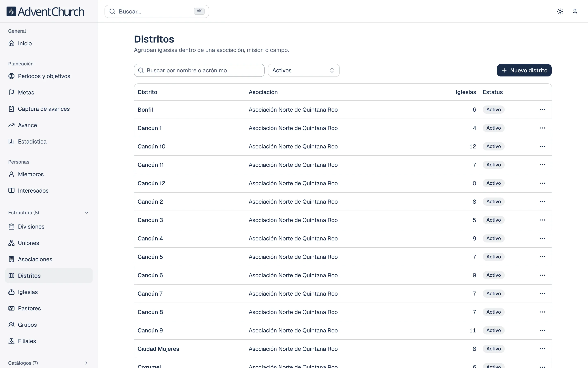Open the user account profile icon
The height and width of the screenshot is (368, 588).
pos(575,11)
